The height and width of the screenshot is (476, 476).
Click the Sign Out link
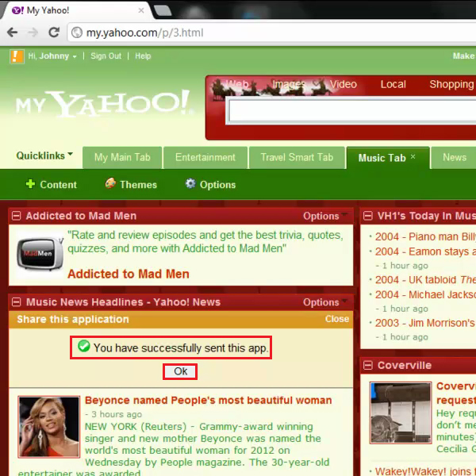pos(106,56)
